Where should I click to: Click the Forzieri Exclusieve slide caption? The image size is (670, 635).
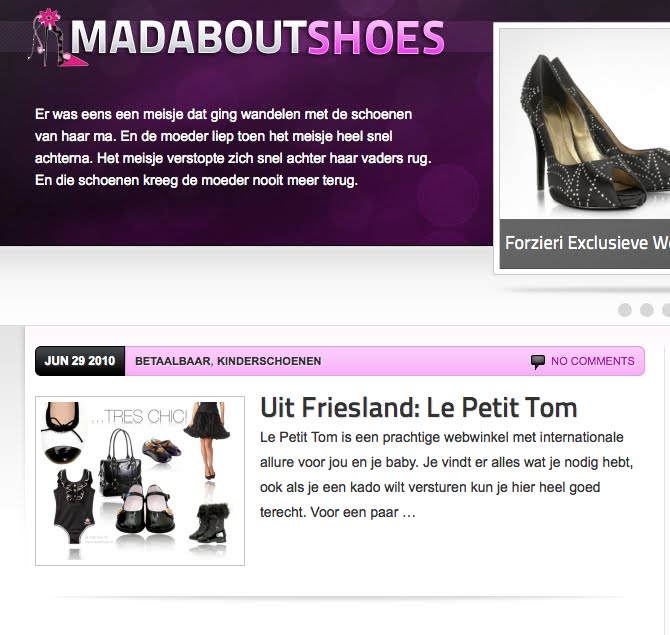(x=585, y=244)
